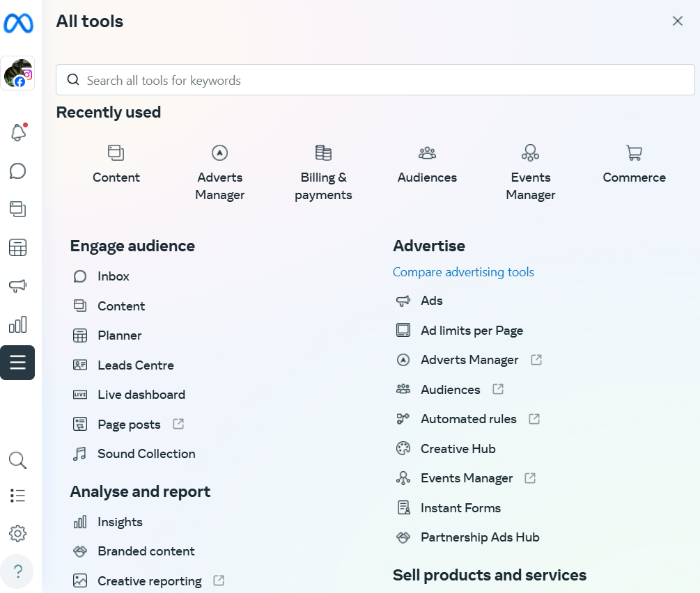The height and width of the screenshot is (593, 700).
Task: Toggle the All tools hamburger menu icon
Action: pyautogui.click(x=17, y=362)
